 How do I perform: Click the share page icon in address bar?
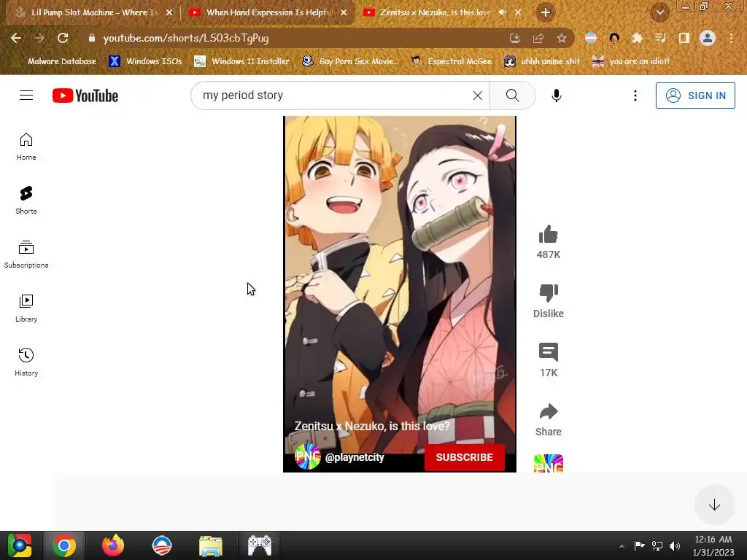[x=538, y=38]
